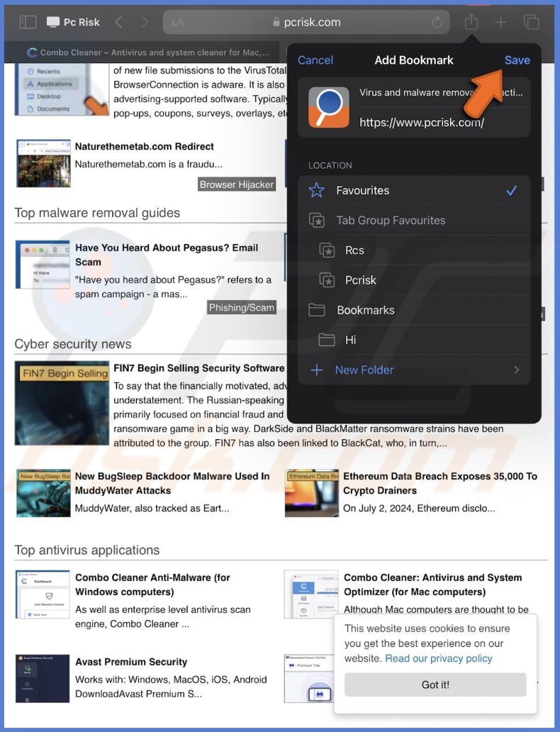The height and width of the screenshot is (732, 560).
Task: Click the Cyber security news heading
Action: [73, 344]
